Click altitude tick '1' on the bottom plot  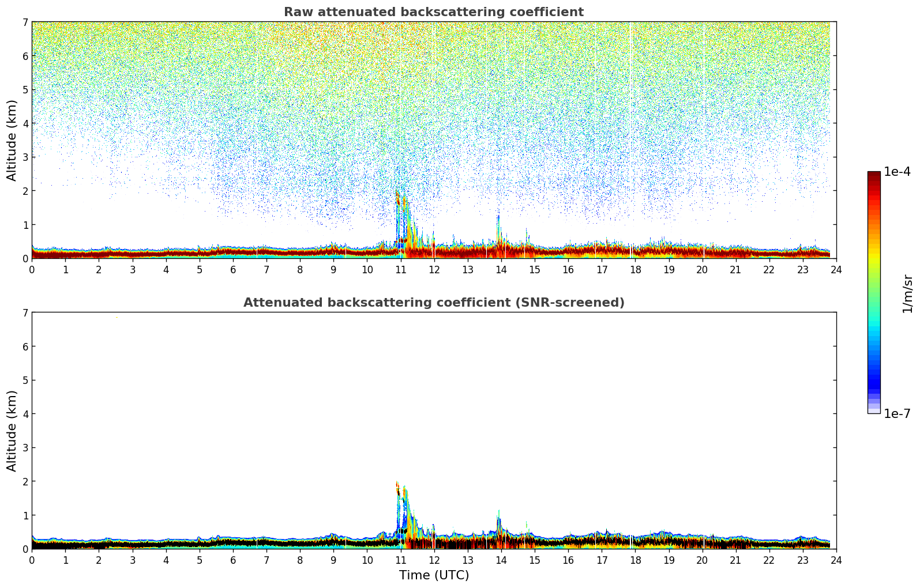(25, 515)
